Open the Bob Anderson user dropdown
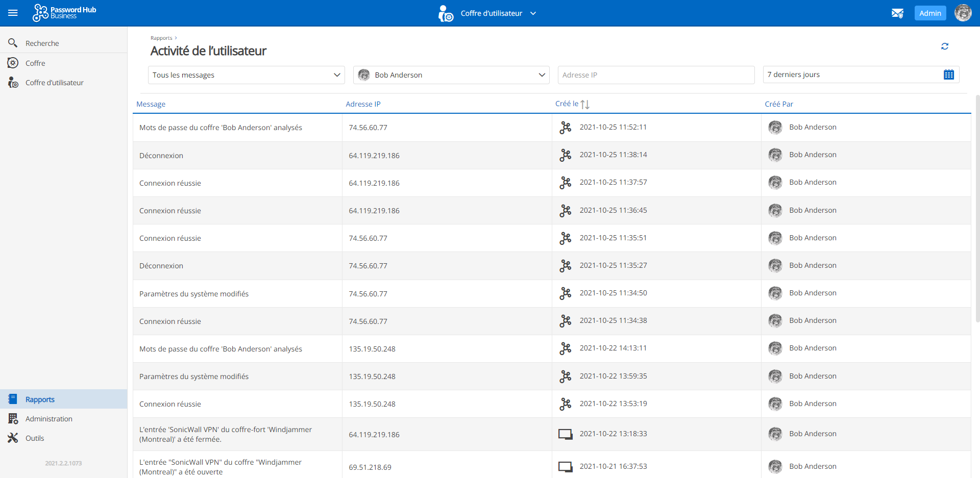Image resolution: width=980 pixels, height=478 pixels. pos(451,75)
